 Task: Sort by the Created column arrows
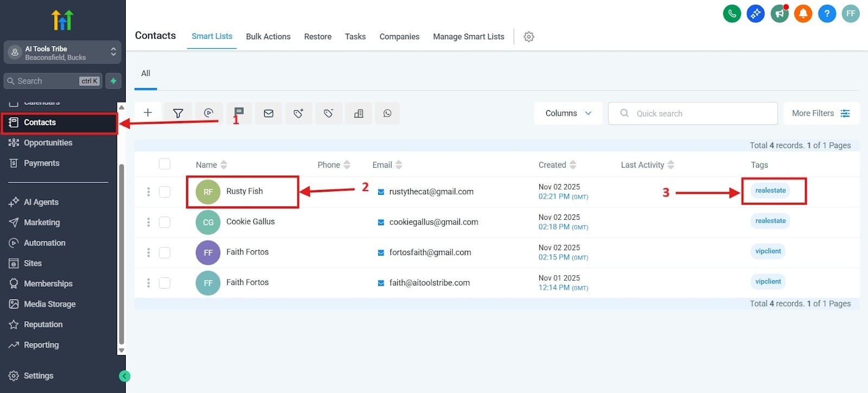(x=573, y=164)
